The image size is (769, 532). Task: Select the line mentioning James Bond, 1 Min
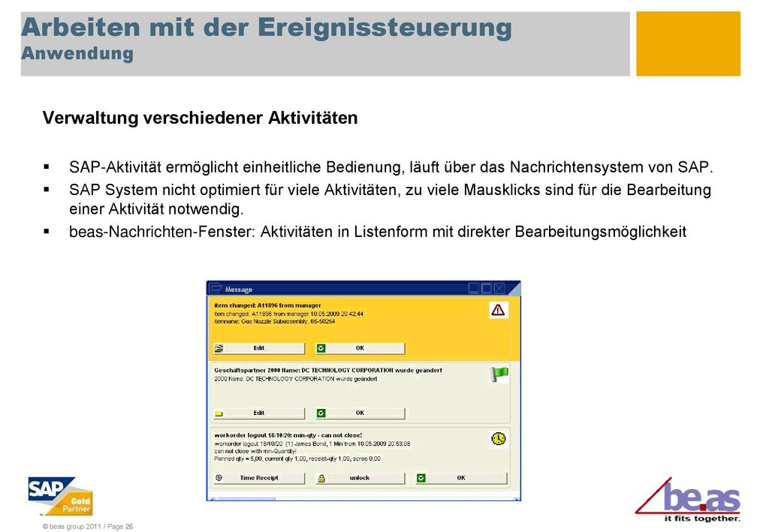point(312,443)
